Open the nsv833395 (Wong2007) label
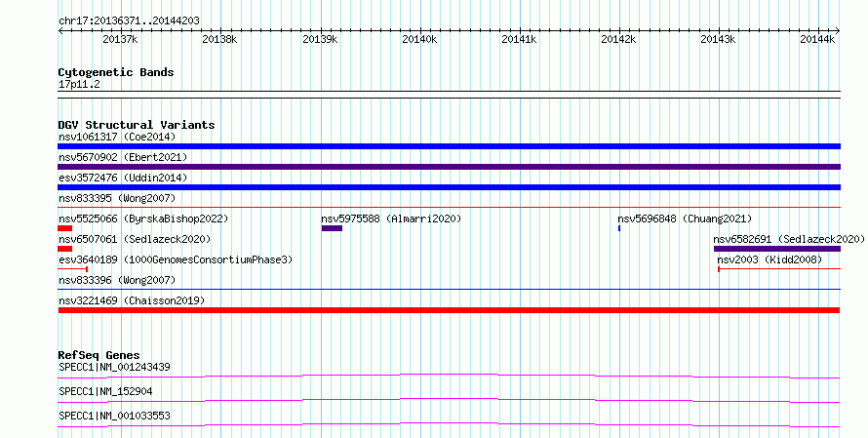The width and height of the screenshot is (868, 438). coord(117,198)
